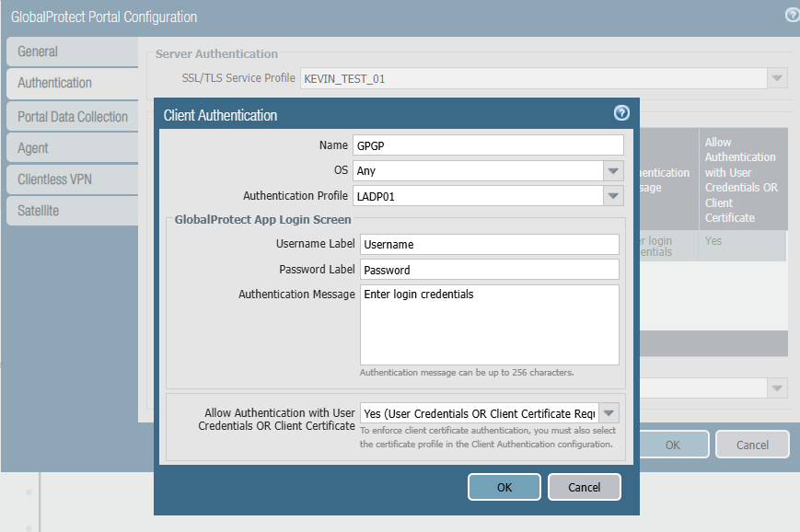Expand the Authentication Profile dropdown arrow
The image size is (800, 532).
(613, 196)
